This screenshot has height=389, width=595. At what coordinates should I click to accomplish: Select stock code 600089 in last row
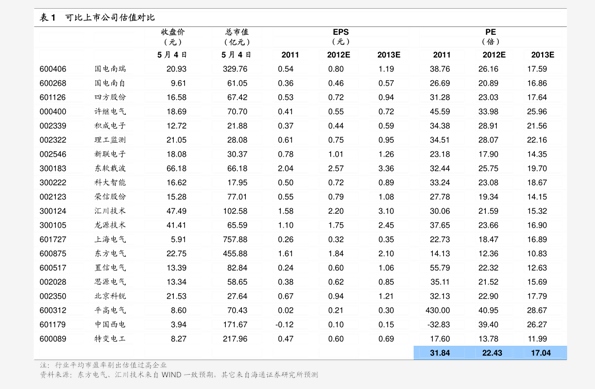coord(53,339)
